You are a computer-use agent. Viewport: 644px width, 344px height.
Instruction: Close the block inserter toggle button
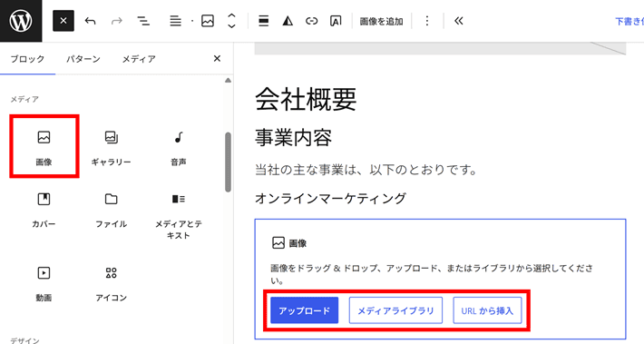coord(63,21)
